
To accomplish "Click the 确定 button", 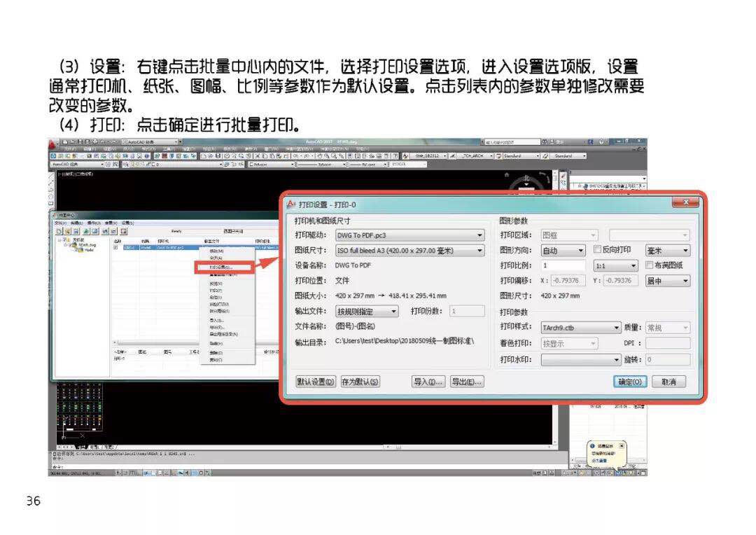I will pyautogui.click(x=630, y=382).
